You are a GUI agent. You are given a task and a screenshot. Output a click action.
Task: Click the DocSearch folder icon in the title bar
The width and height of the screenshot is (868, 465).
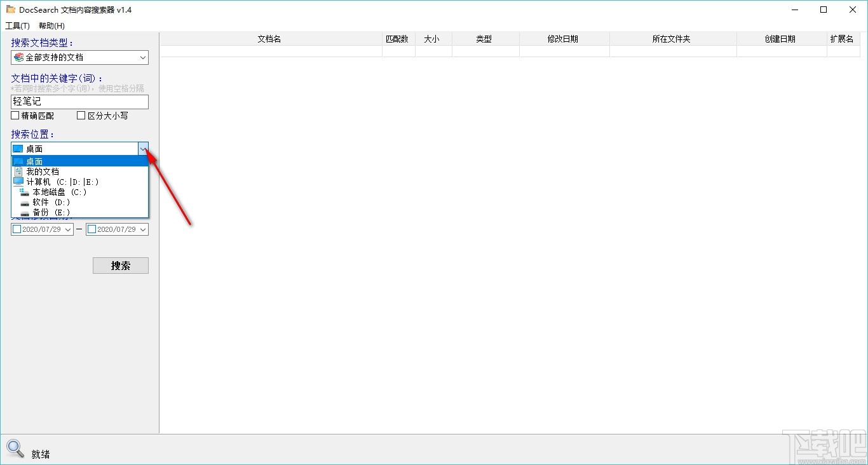click(x=11, y=9)
